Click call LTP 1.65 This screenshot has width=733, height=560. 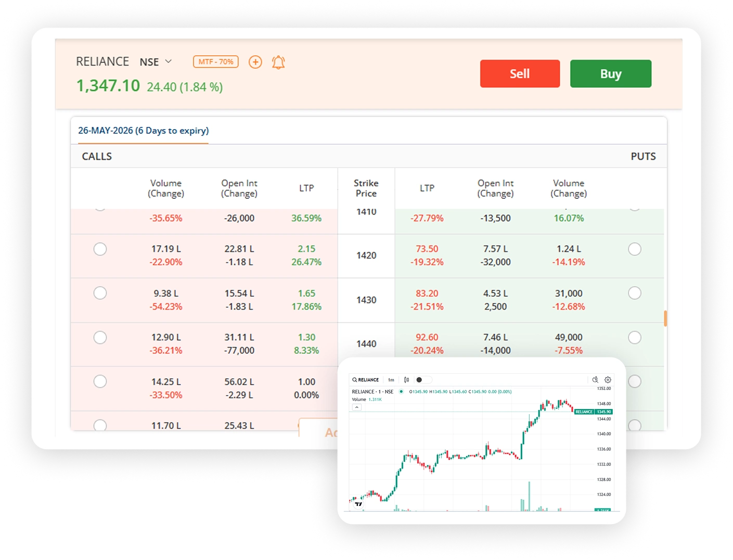(306, 294)
